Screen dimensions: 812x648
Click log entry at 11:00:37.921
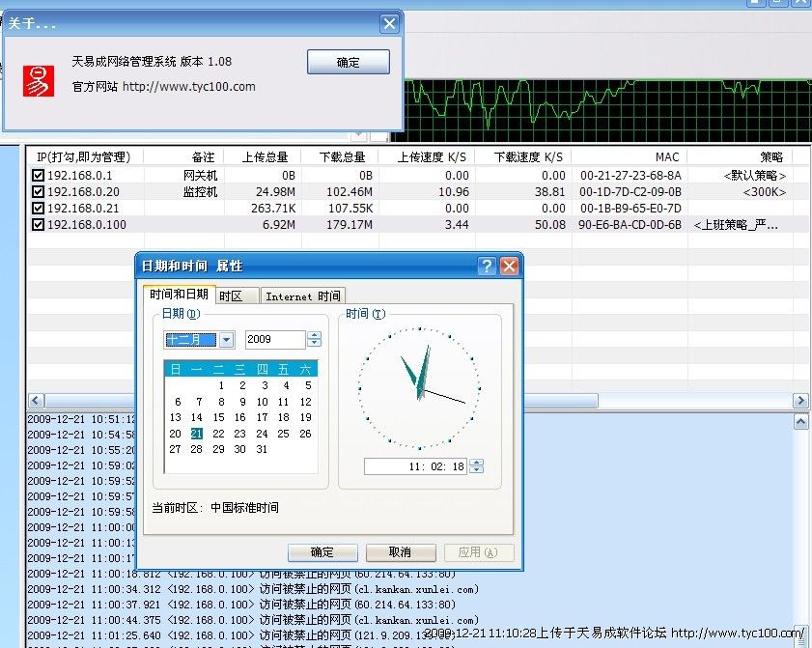click(x=241, y=605)
